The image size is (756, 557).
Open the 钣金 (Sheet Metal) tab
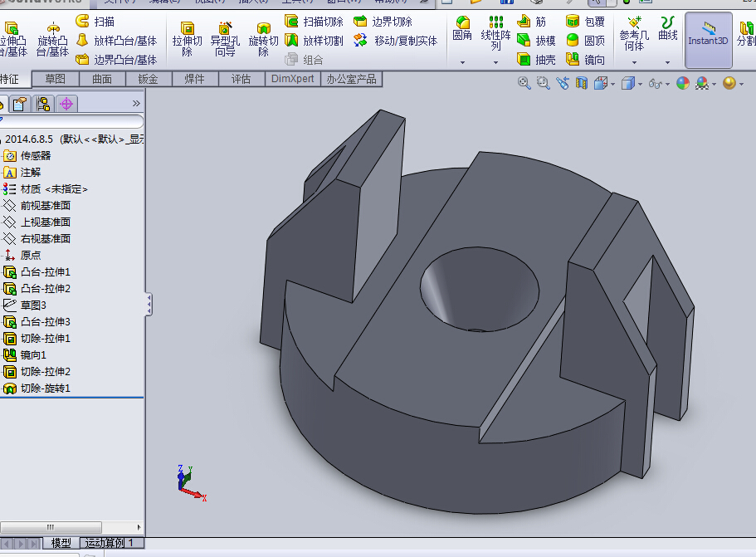pos(148,79)
